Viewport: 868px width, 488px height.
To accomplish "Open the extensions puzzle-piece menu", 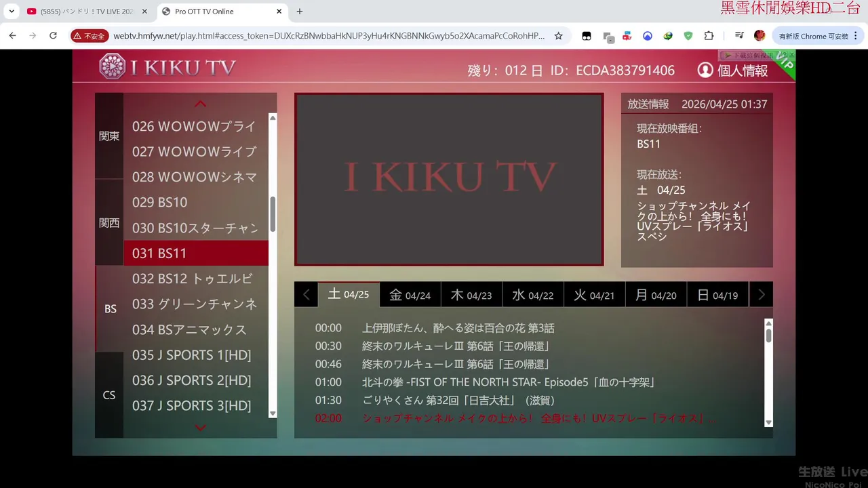I will [709, 36].
